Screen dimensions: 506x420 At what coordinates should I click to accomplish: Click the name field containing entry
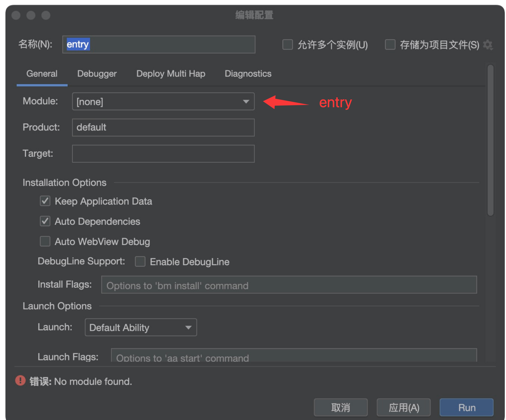(x=159, y=45)
